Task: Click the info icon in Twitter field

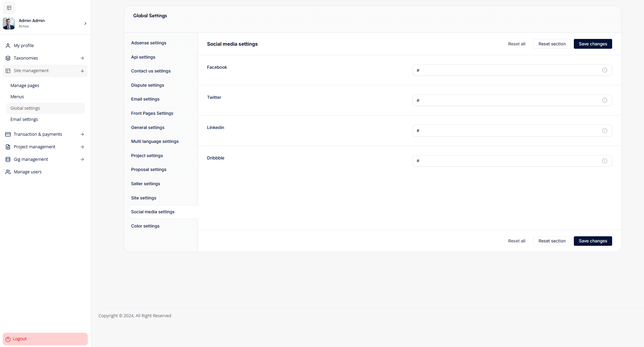Action: coord(604,100)
